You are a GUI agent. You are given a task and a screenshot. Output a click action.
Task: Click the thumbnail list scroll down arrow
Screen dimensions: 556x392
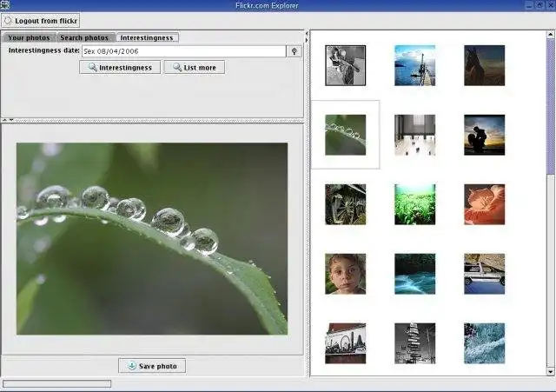click(x=550, y=372)
